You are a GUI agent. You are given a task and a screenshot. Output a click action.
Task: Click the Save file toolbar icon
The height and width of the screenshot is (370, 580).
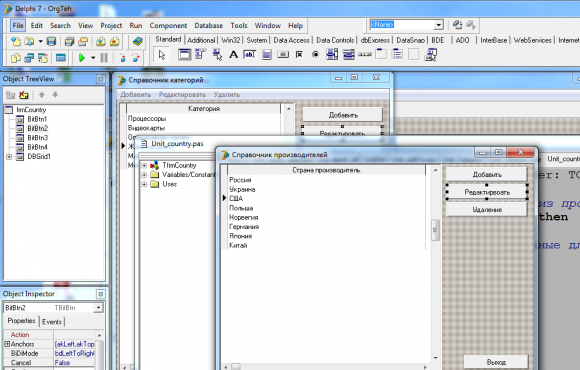coord(51,41)
